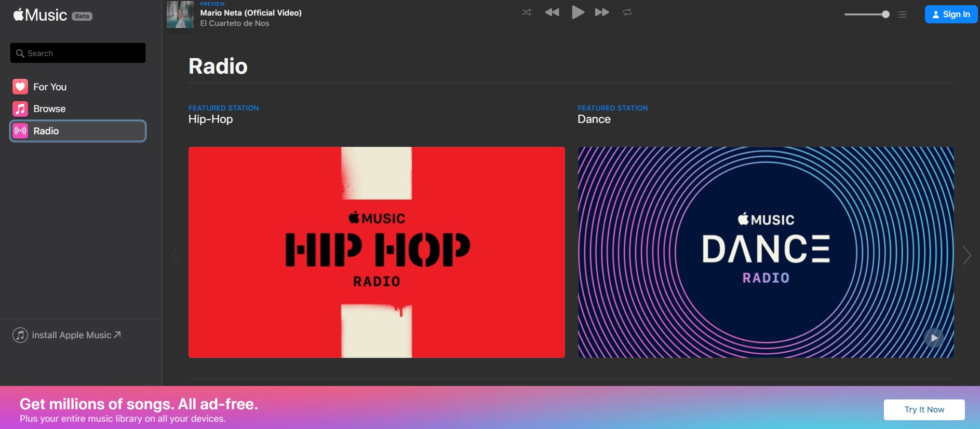Skip to previous track
Image resolution: width=980 pixels, height=429 pixels.
pyautogui.click(x=552, y=12)
